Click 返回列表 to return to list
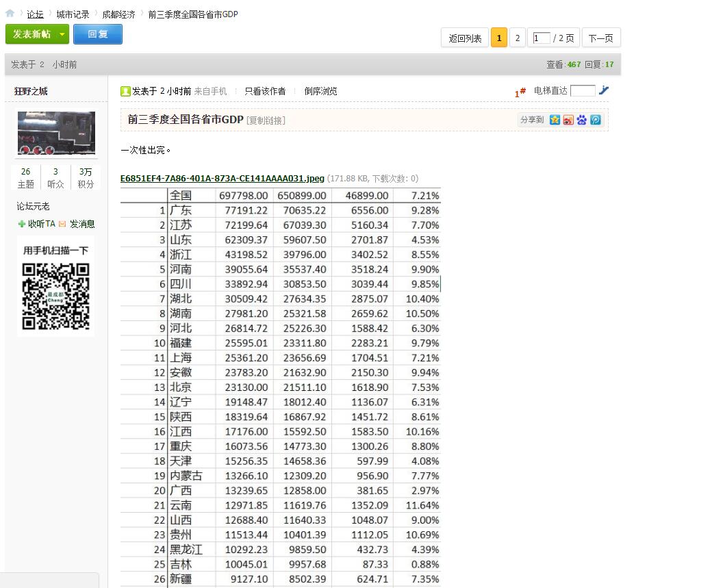Viewport: 723px width, 588px height. click(465, 38)
